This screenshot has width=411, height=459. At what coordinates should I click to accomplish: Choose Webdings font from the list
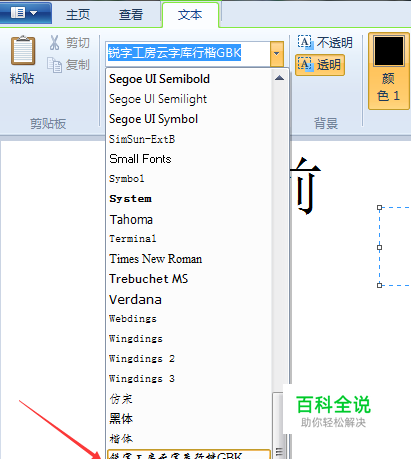pyautogui.click(x=189, y=319)
